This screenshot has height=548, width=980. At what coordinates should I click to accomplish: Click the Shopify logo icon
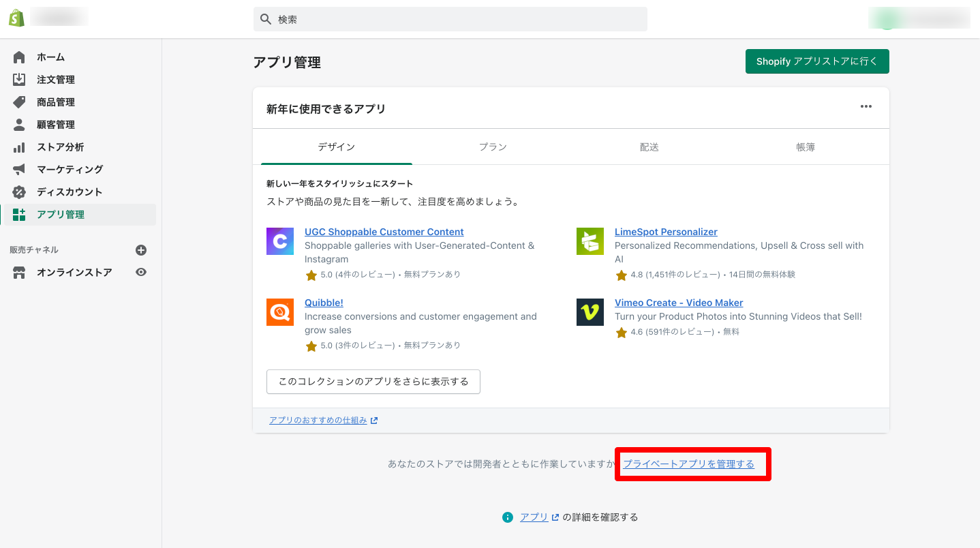pos(16,18)
